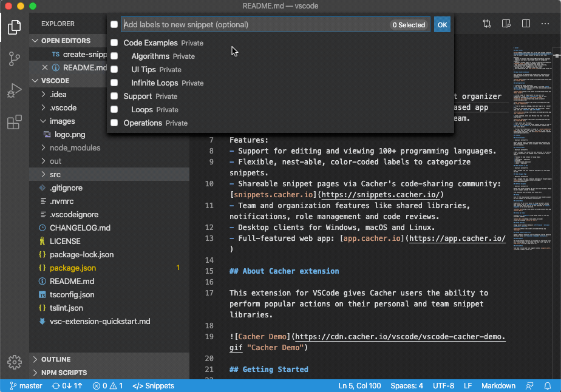Show errors and warnings count
Viewport: 561px width, 392px height.
[107, 386]
